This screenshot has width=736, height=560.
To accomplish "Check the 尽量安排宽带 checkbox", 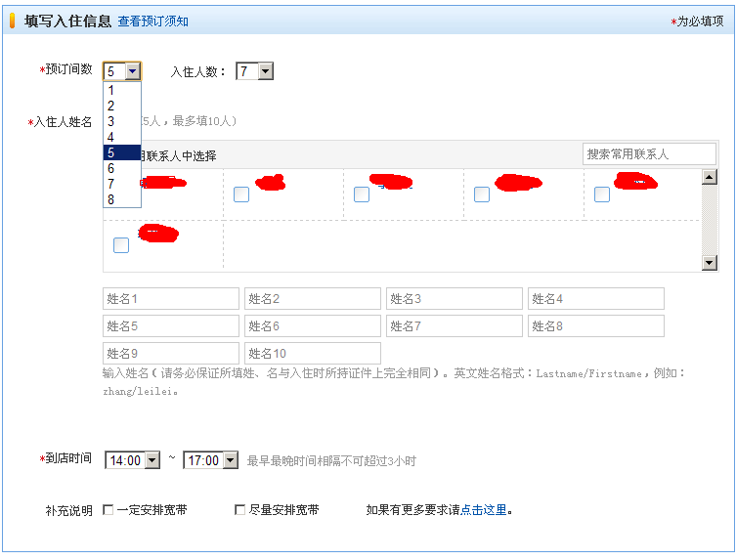I will point(240,510).
